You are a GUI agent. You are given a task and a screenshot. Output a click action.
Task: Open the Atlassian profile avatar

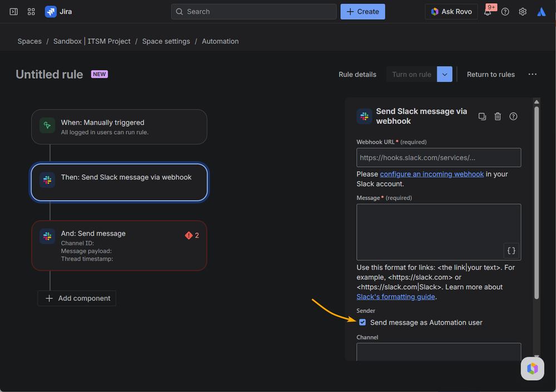tap(541, 12)
